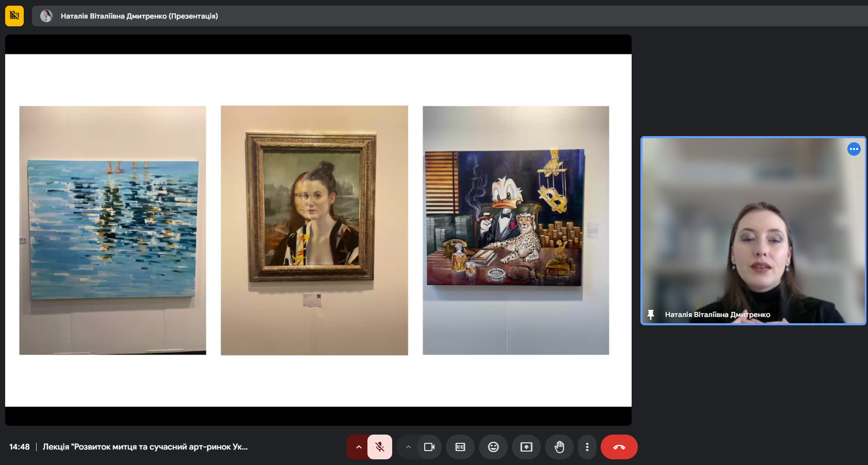Viewport: 868px width, 465px height.
Task: Click the present now screen share icon
Action: 526,447
